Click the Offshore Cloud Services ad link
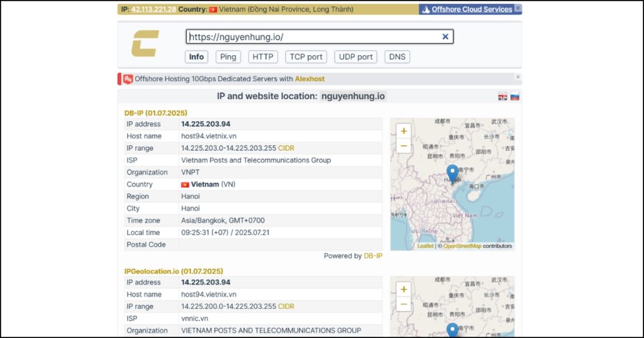 (x=472, y=9)
